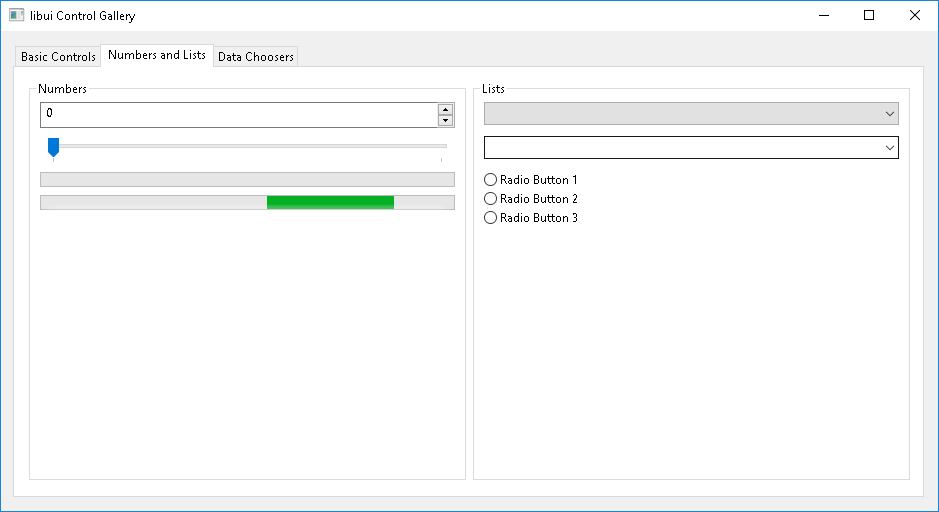Open the gray combobox dropdown in Lists
Screen dimensions: 939x512
pos(691,114)
